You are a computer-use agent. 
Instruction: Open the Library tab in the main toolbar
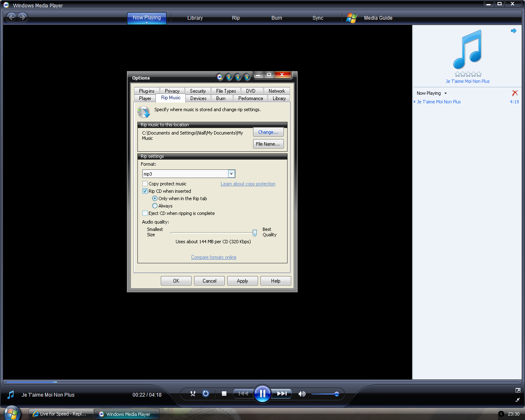tap(195, 18)
